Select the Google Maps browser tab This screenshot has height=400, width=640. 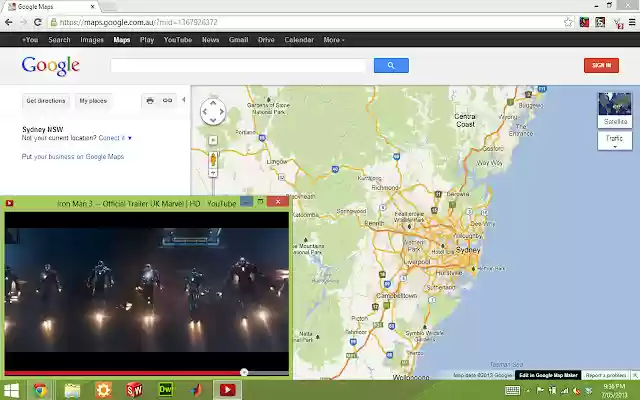52,7
